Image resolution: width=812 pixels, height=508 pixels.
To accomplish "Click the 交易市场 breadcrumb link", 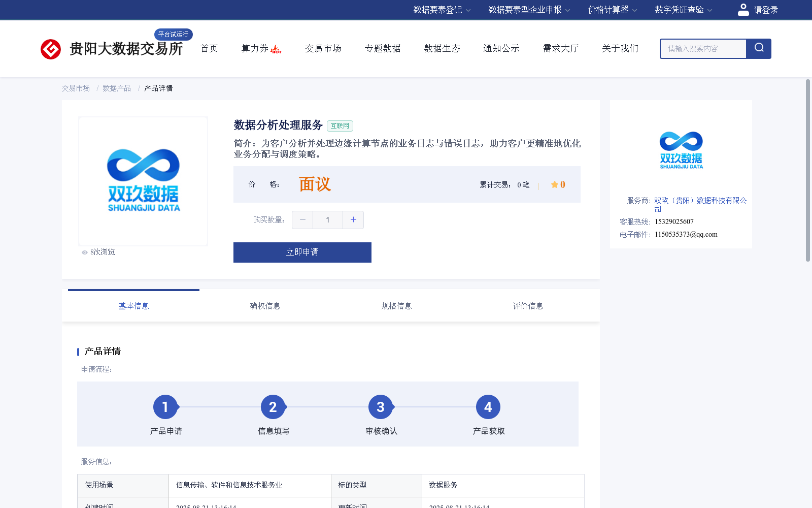I will pyautogui.click(x=76, y=88).
